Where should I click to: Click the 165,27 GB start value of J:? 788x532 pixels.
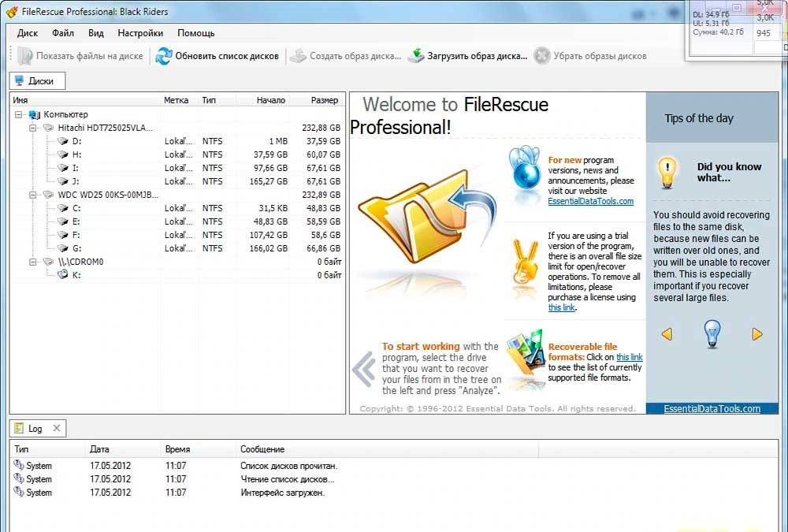[269, 181]
